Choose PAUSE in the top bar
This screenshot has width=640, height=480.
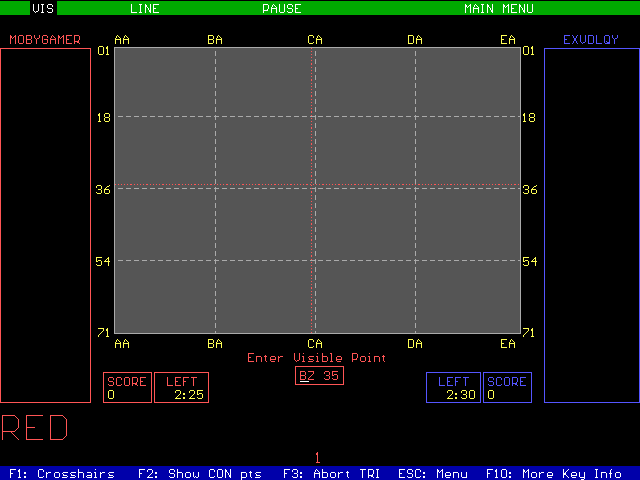(x=282, y=9)
